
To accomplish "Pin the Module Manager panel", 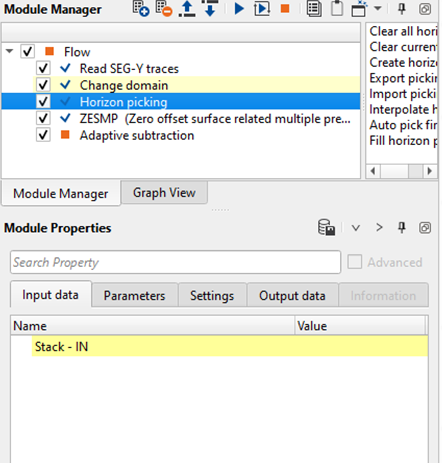I will (402, 8).
